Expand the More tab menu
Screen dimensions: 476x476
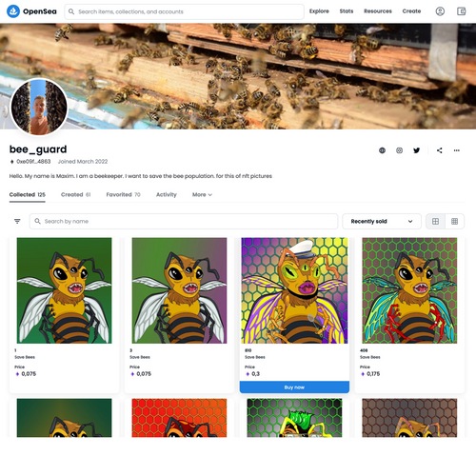coord(202,194)
